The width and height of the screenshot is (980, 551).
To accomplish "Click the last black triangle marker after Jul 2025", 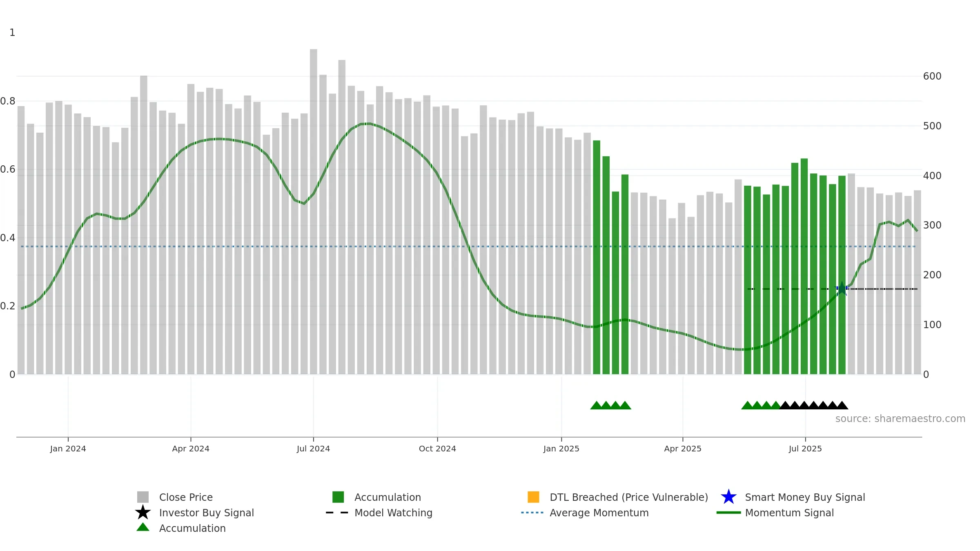I will point(842,405).
